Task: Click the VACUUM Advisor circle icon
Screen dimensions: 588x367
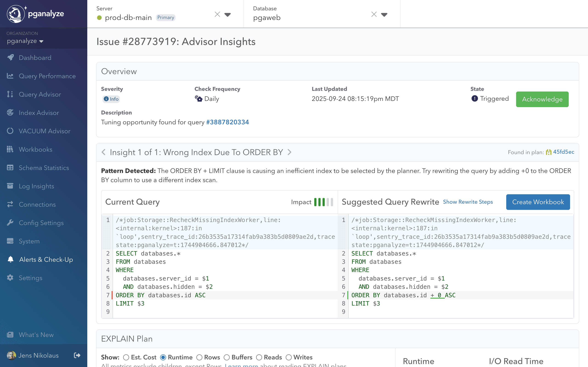Action: [x=10, y=131]
